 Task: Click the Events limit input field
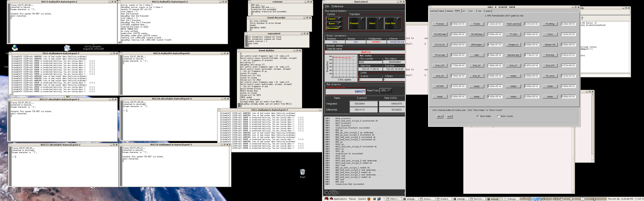370,80
